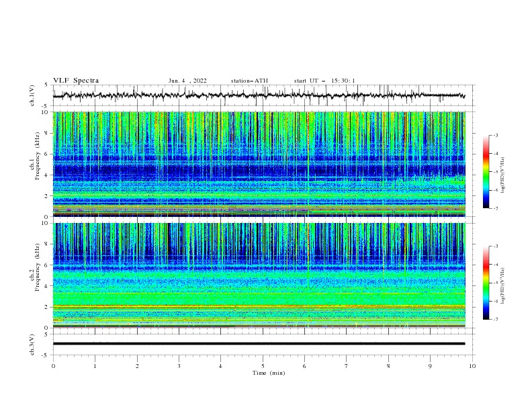Viewport: 532px width, 411px height.
Task: Click the 'station=ATH' label
Action: 249,81
